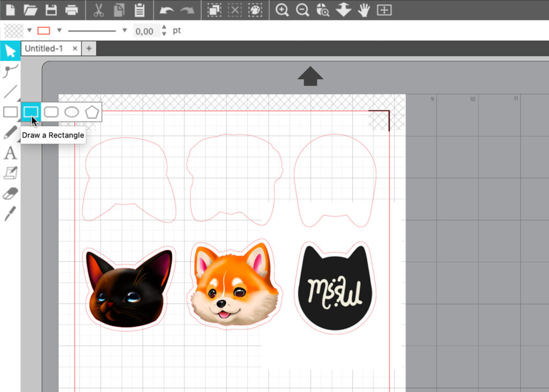
Task: Open a new tab with plus button
Action: coord(88,49)
